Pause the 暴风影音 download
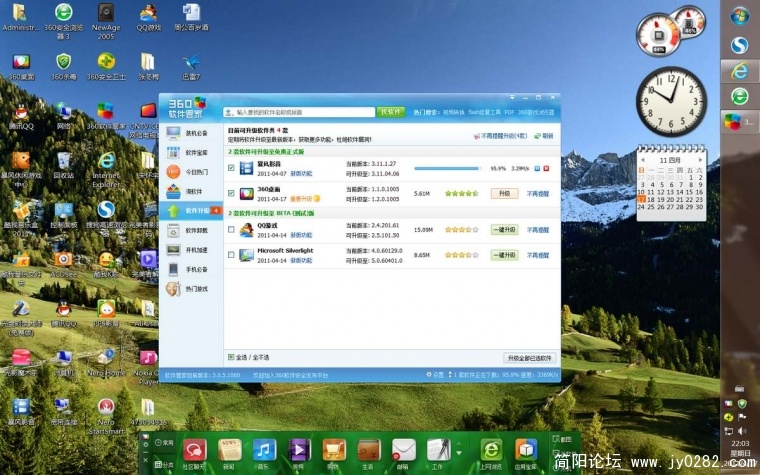 pyautogui.click(x=537, y=168)
